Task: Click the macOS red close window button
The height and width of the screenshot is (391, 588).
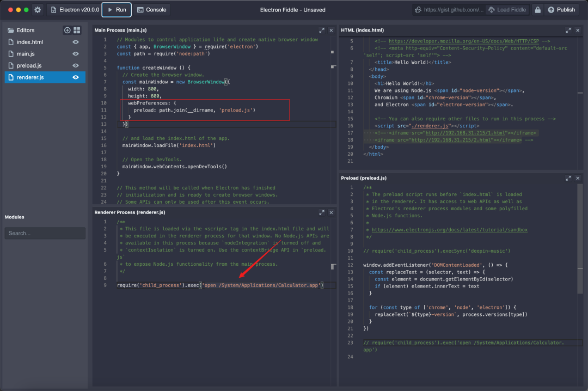Action: click(10, 10)
